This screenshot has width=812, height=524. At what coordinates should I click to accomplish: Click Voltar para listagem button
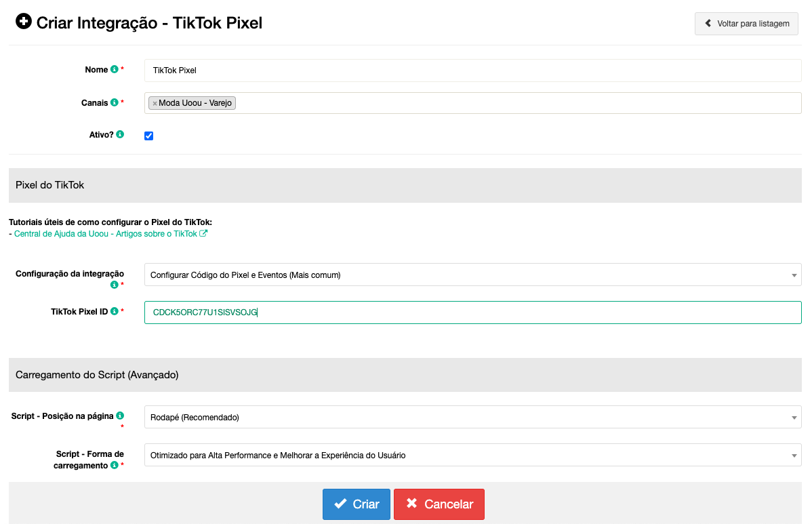pos(746,23)
